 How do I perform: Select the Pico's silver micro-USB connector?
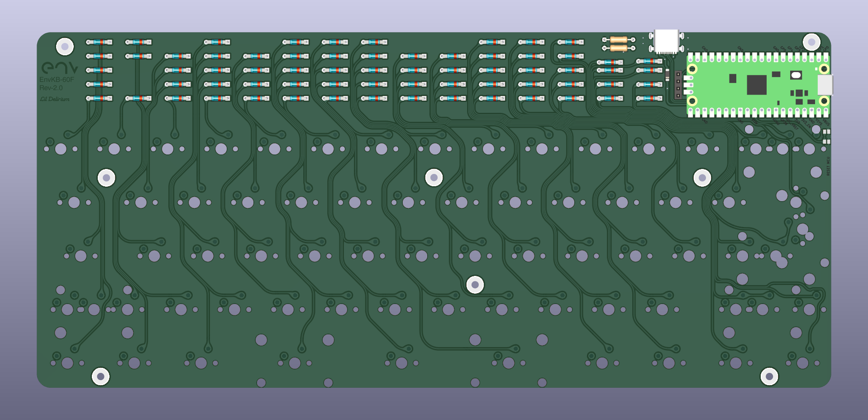825,85
